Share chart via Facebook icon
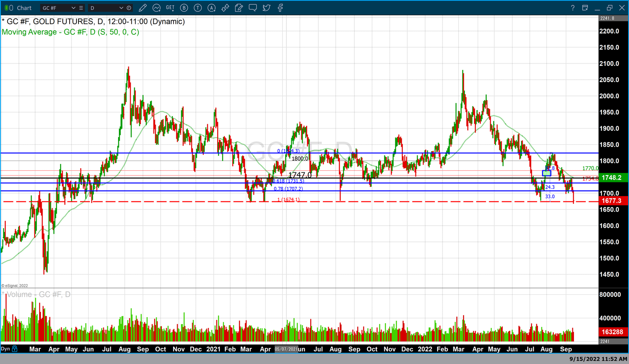Screen dimensions: 629x364 point(280,8)
